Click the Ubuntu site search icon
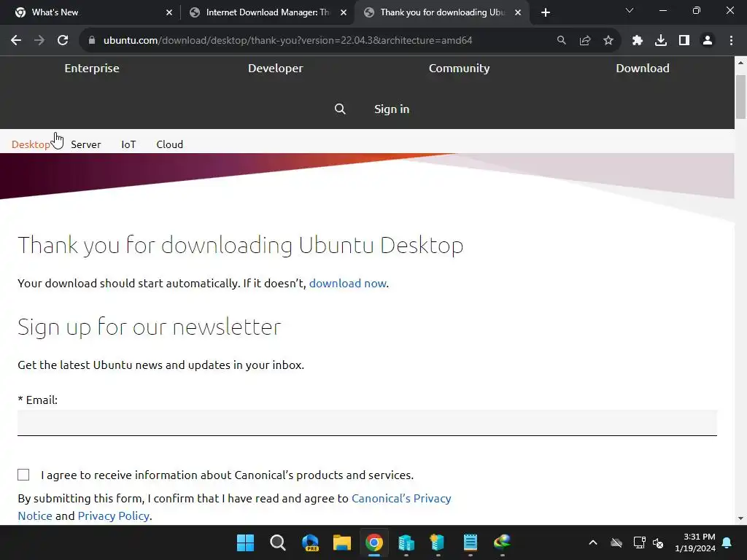This screenshot has width=747, height=560. pos(340,109)
